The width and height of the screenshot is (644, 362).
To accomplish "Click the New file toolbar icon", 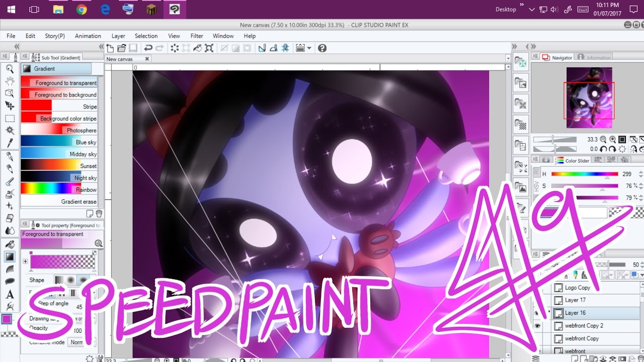I will [x=110, y=48].
